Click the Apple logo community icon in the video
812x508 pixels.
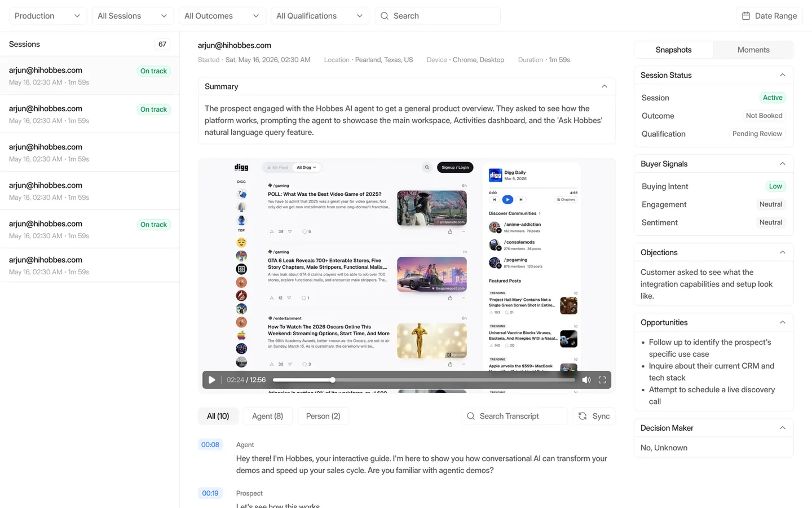(241, 335)
